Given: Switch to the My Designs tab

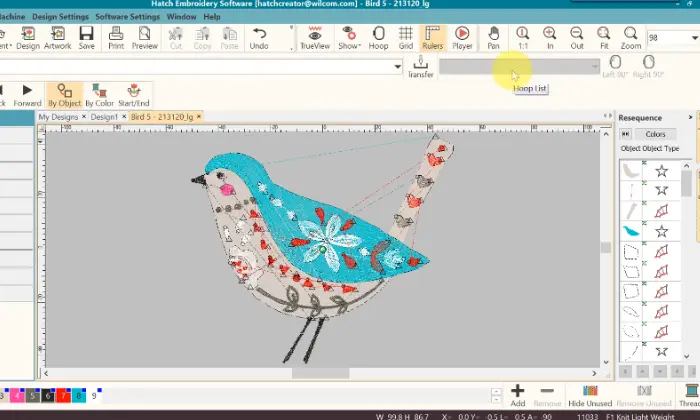Looking at the screenshot, I should coord(58,117).
